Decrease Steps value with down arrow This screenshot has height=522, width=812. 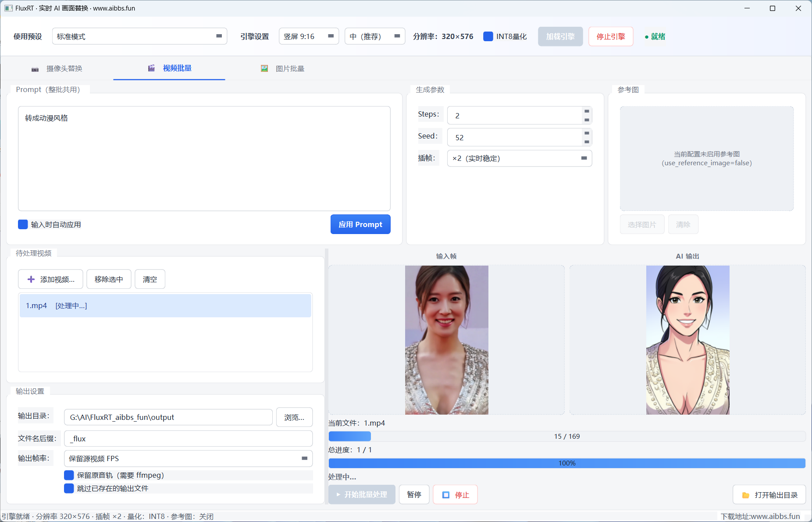click(x=587, y=120)
